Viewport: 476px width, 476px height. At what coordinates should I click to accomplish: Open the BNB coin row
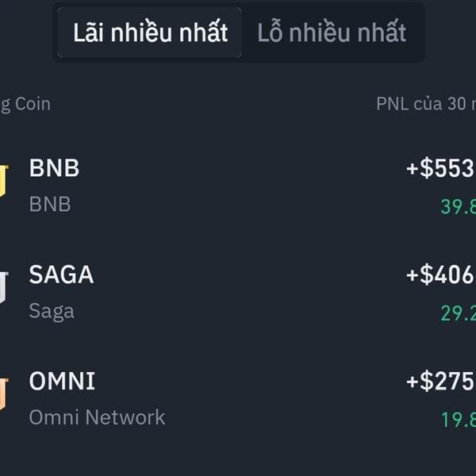(x=238, y=185)
